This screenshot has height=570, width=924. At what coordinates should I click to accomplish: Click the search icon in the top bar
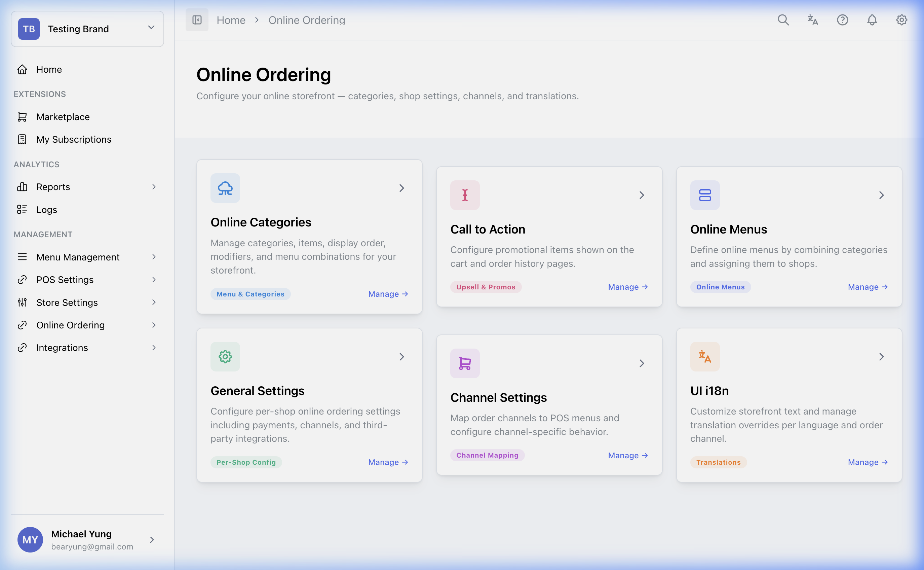point(783,20)
